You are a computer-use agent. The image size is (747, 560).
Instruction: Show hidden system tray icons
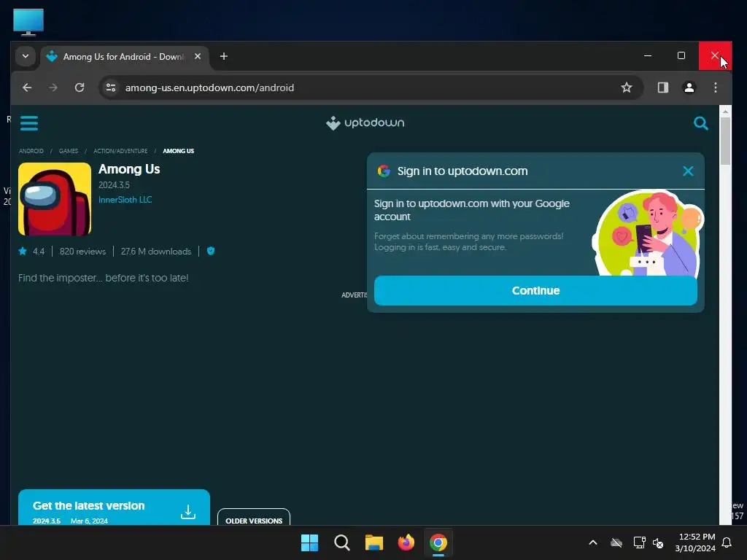(593, 542)
